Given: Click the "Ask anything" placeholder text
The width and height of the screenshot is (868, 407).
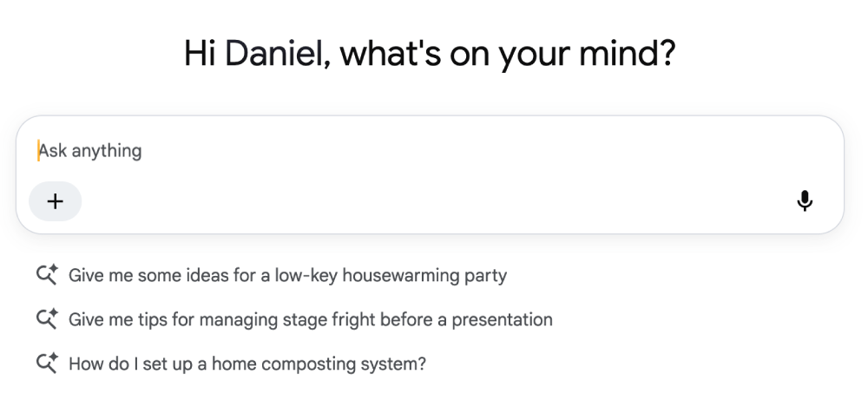Looking at the screenshot, I should [89, 151].
